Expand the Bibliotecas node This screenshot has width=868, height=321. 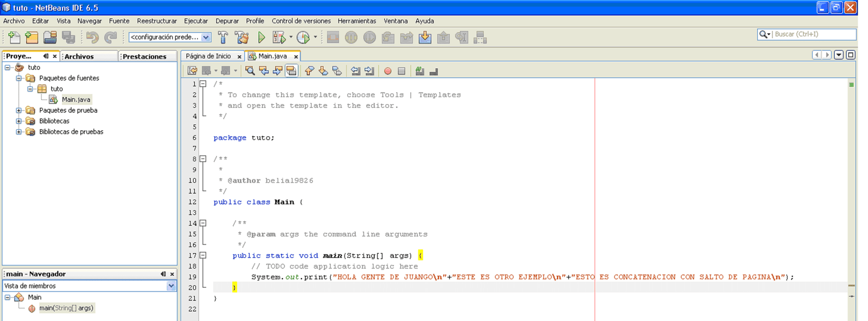tap(19, 121)
